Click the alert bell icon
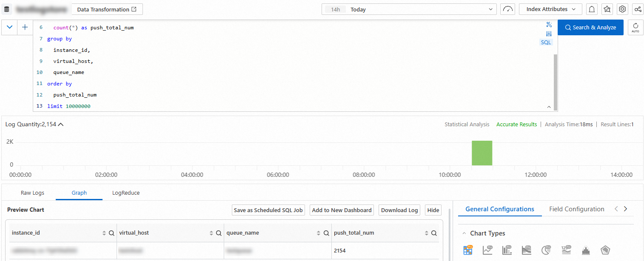 pyautogui.click(x=592, y=9)
